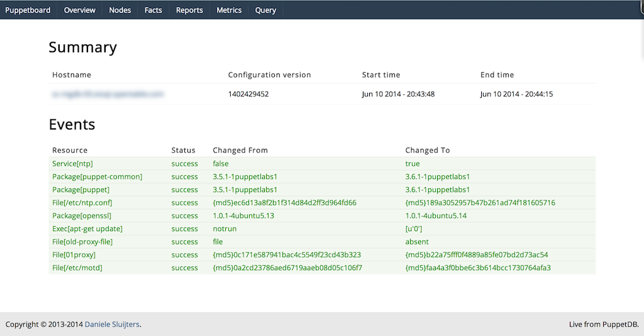
Task: Select Package[openssl] in events table
Action: [82, 216]
